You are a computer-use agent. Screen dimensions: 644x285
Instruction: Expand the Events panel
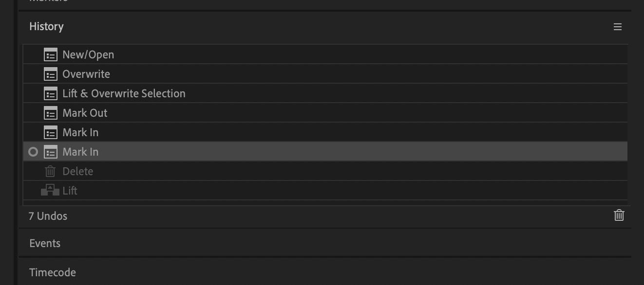coord(44,243)
